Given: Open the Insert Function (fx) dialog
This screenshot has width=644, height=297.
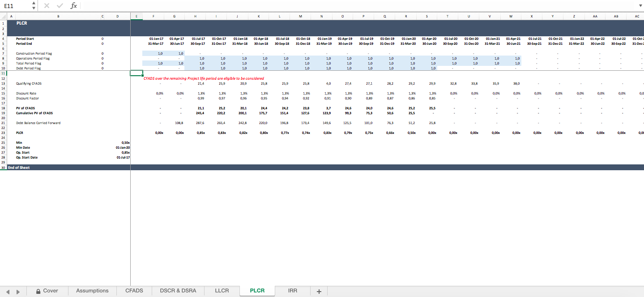Looking at the screenshot, I should coord(74,6).
